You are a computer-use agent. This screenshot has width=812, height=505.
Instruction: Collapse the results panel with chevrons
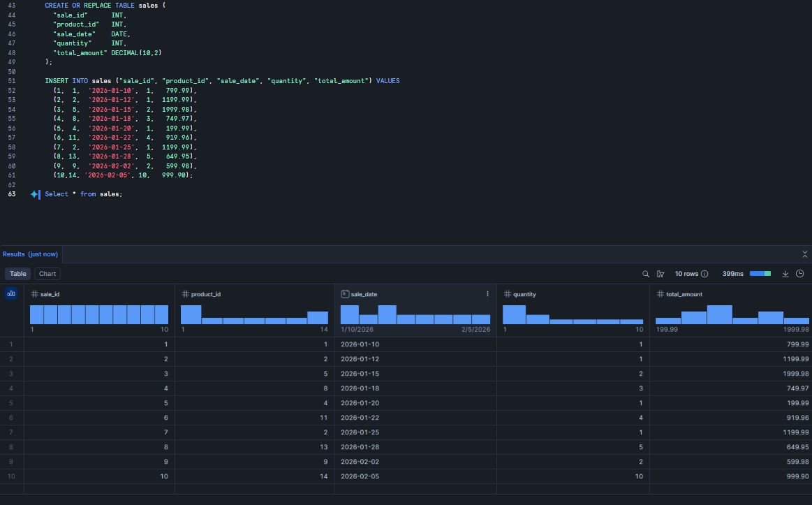click(805, 254)
